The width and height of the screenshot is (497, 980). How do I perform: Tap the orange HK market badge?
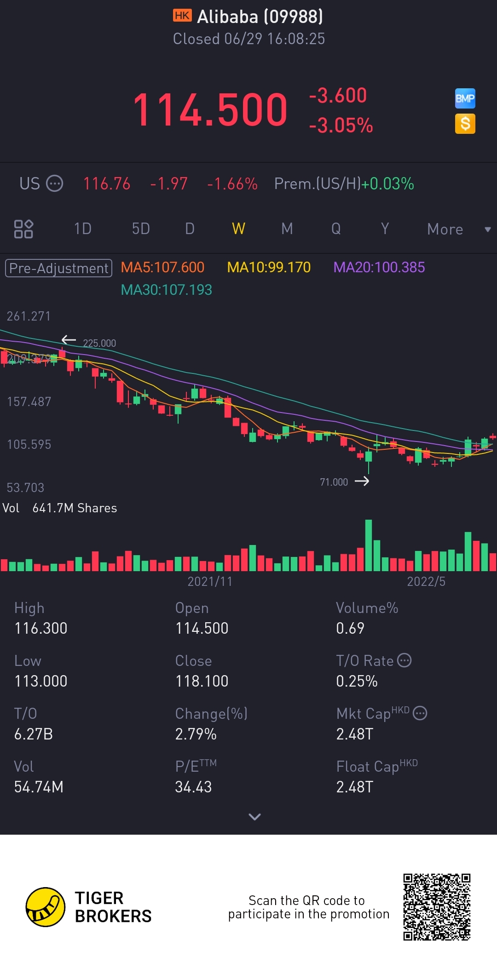pyautogui.click(x=182, y=16)
